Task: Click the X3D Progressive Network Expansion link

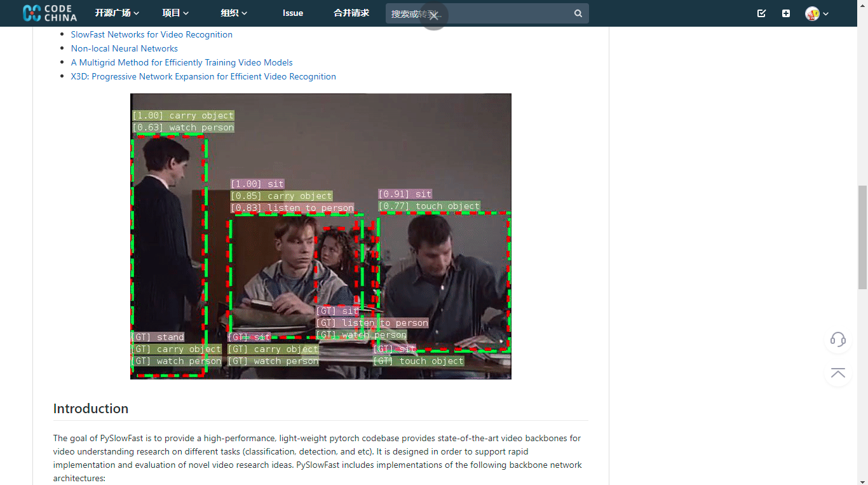Action: [x=203, y=76]
